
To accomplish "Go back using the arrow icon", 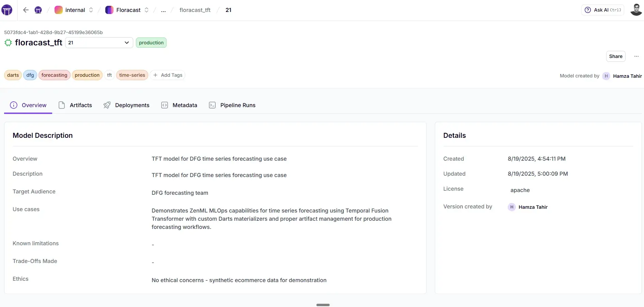I will [x=26, y=10].
